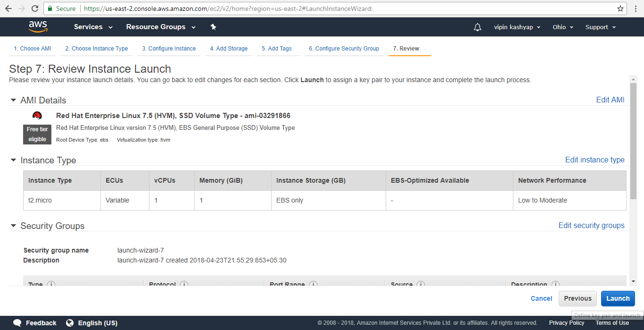Click the info icon next to Type
Image resolution: width=644 pixels, height=330 pixels.
(51, 284)
